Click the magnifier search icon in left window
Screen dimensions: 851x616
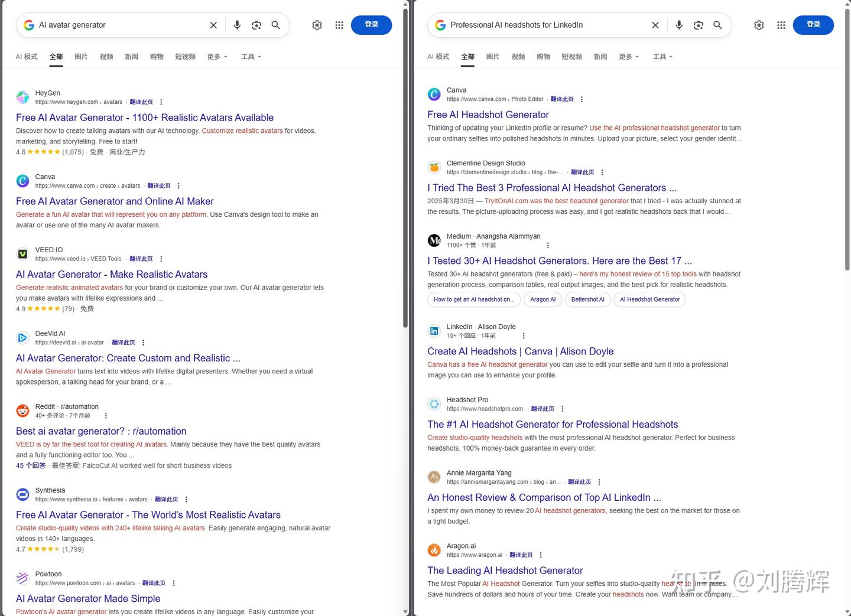click(275, 25)
